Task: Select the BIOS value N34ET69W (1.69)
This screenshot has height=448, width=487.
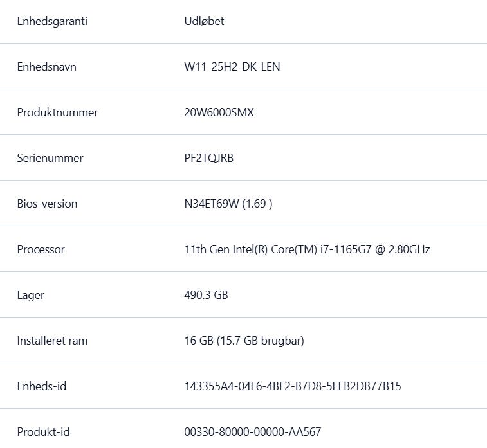Action: pyautogui.click(x=228, y=204)
